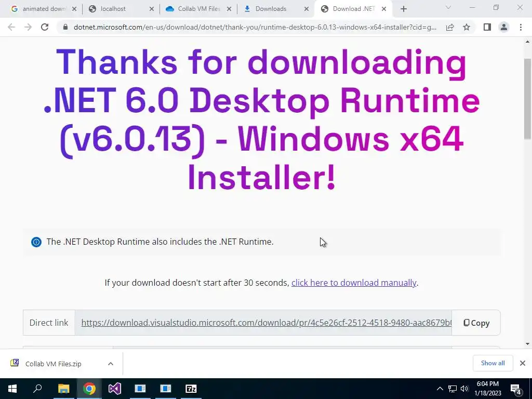Open the notification center icon
Image resolution: width=532 pixels, height=399 pixels.
click(516, 389)
